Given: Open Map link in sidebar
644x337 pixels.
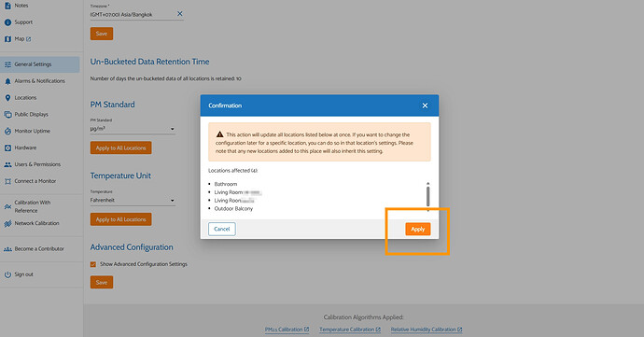Looking at the screenshot, I should point(20,39).
